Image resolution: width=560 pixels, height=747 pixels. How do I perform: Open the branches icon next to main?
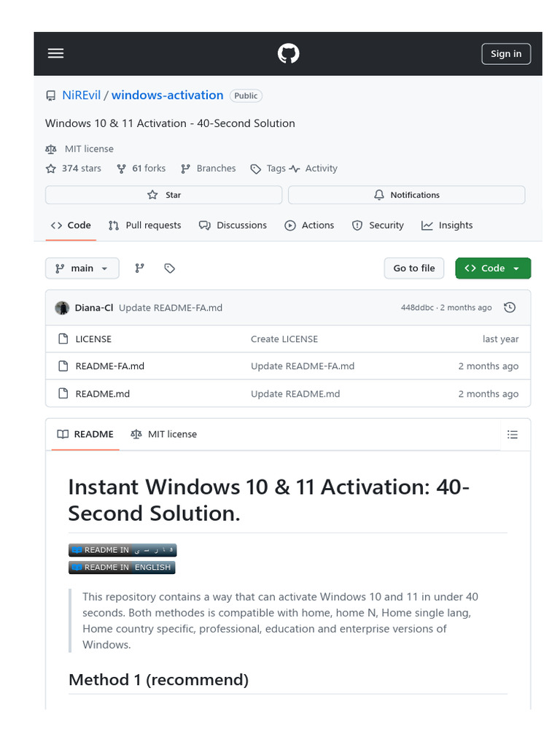coord(139,268)
